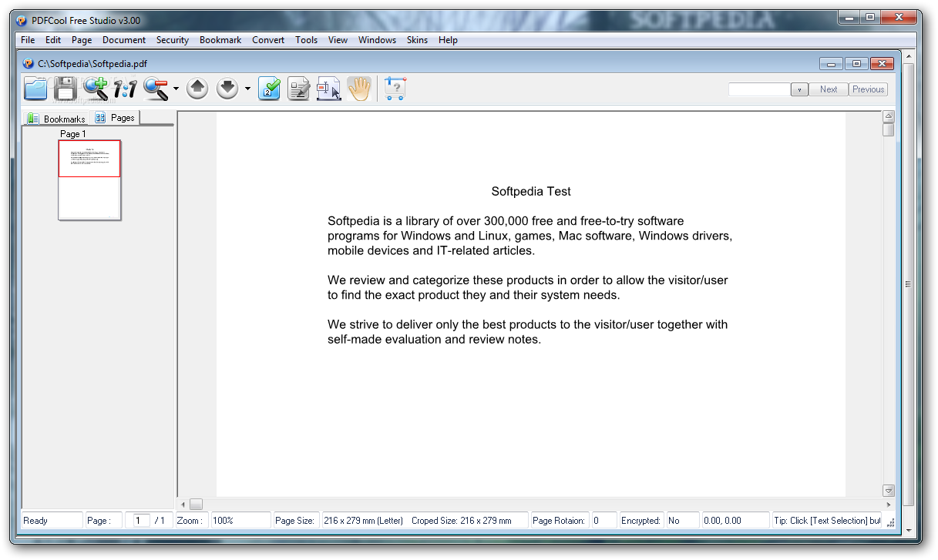Screen dimensions: 938x560
Task: Click the '0.00, 0.00' coordinates readout
Action: click(722, 521)
